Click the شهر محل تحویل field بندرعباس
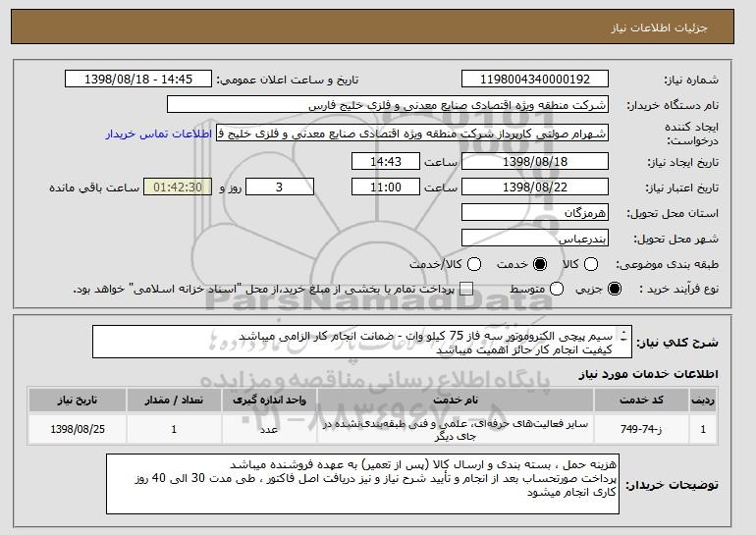The image size is (756, 535). pos(535,239)
